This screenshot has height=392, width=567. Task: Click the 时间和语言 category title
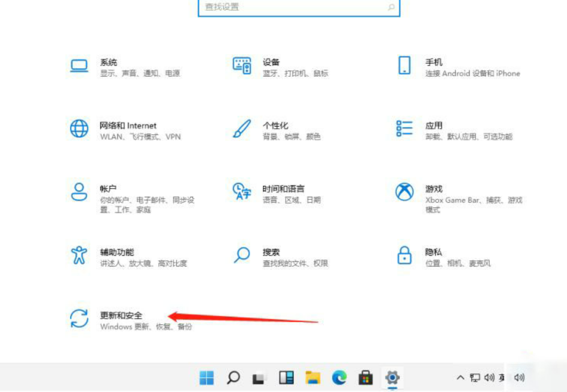(283, 189)
